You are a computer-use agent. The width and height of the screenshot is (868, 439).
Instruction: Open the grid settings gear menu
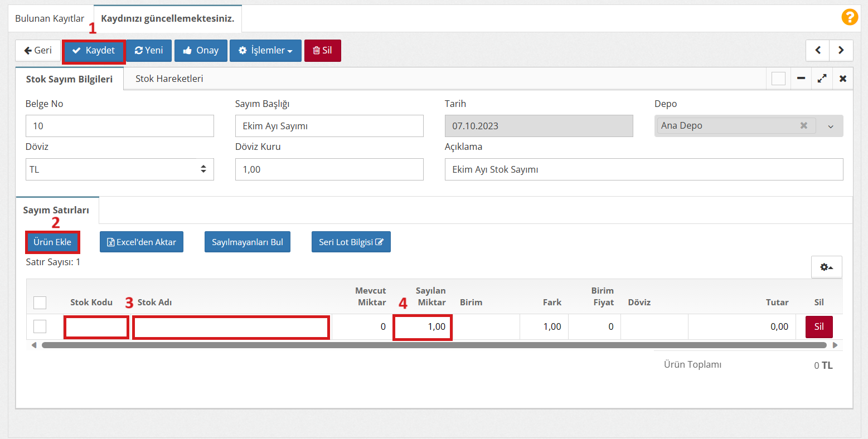click(826, 267)
